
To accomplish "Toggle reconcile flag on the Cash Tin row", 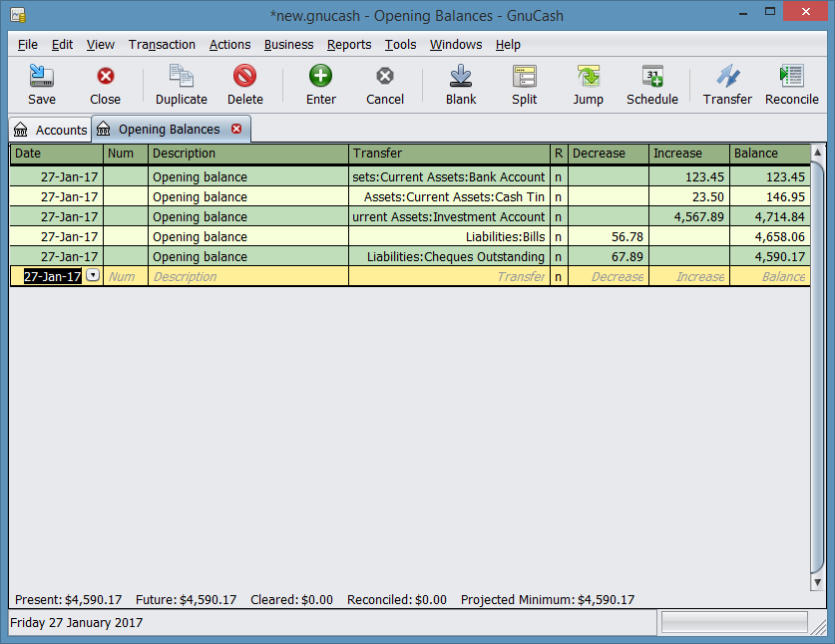I will pos(559,197).
